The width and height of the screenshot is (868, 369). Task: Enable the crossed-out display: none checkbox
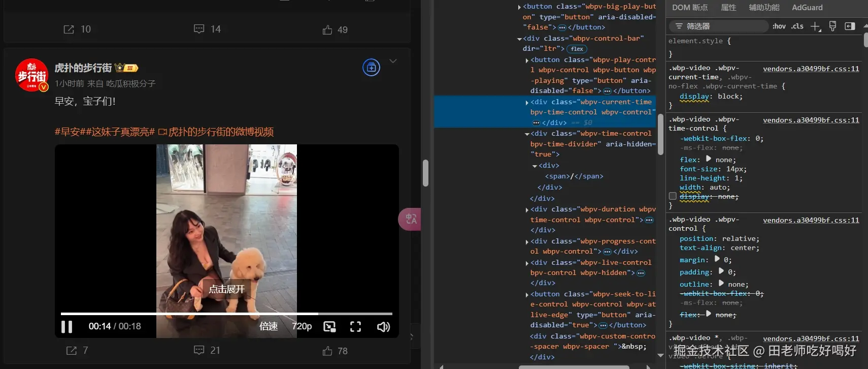pyautogui.click(x=673, y=196)
